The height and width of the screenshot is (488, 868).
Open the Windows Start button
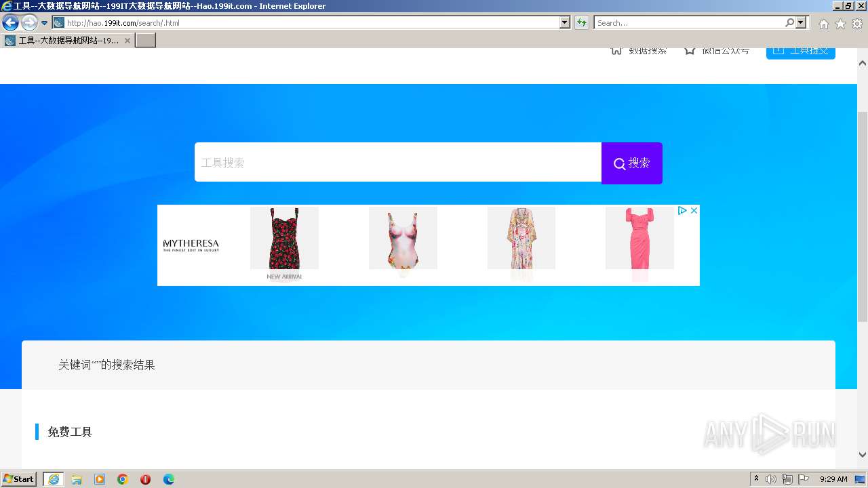(19, 479)
